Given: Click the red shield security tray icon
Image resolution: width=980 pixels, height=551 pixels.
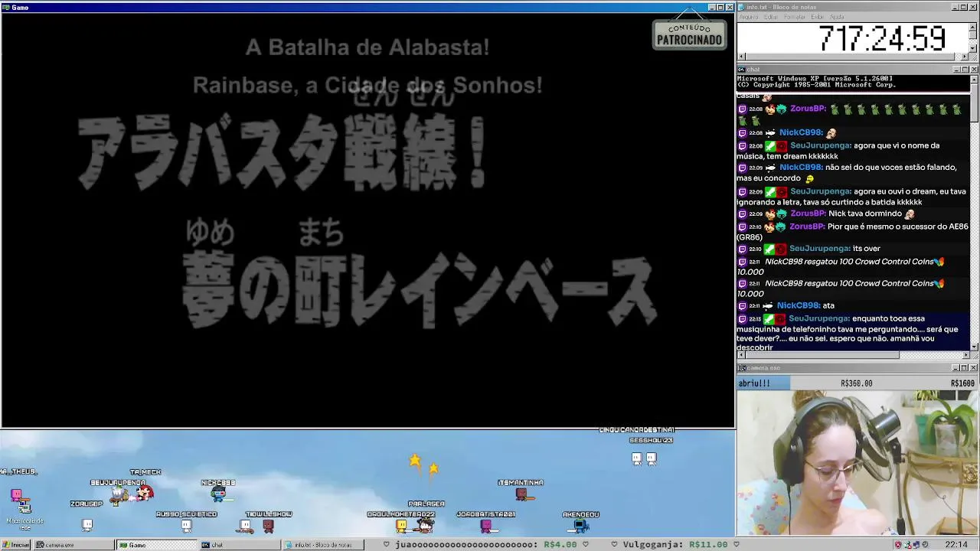Looking at the screenshot, I should [898, 545].
